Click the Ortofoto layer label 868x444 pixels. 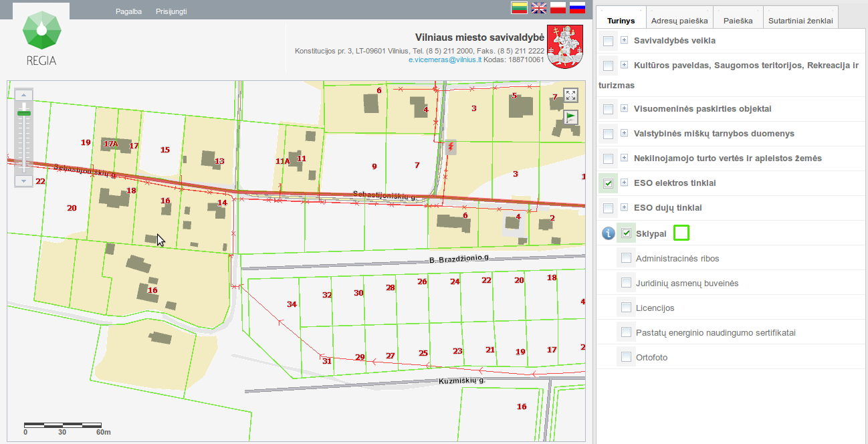[651, 358]
